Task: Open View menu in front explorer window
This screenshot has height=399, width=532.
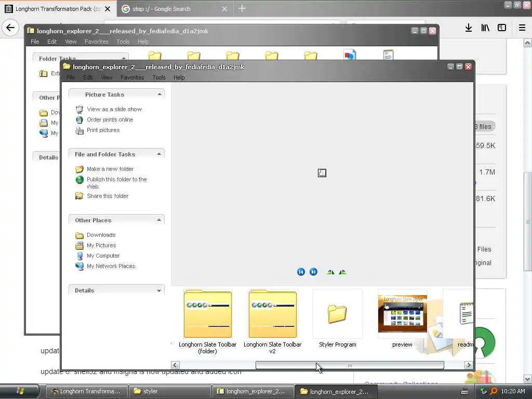Action: (x=107, y=77)
